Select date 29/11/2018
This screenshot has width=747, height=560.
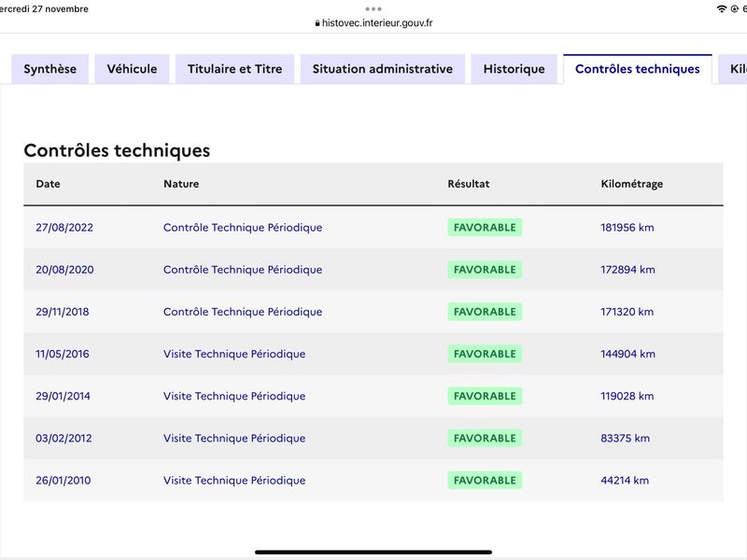63,312
